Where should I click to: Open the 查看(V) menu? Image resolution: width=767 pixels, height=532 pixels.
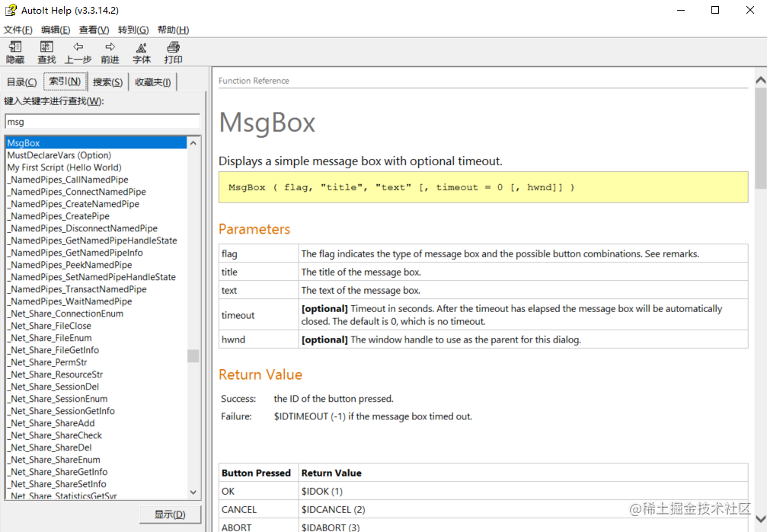coord(94,30)
